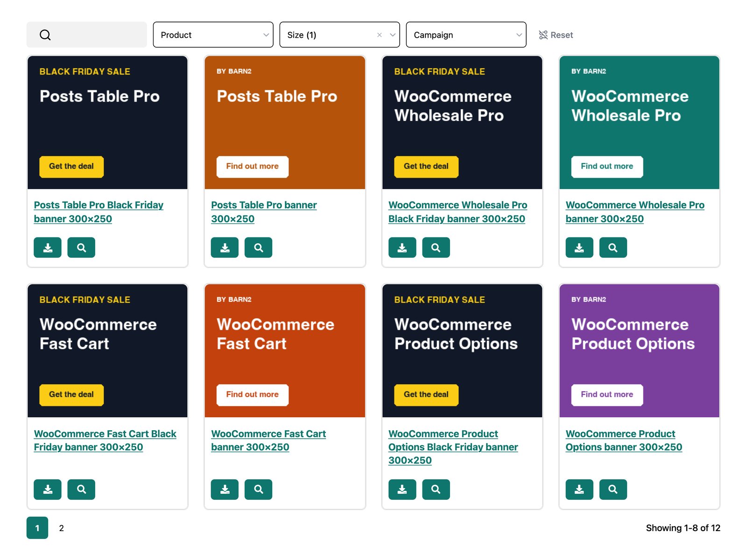Download Posts Table Pro Black Friday banner
This screenshot has width=747, height=560.
tap(48, 247)
